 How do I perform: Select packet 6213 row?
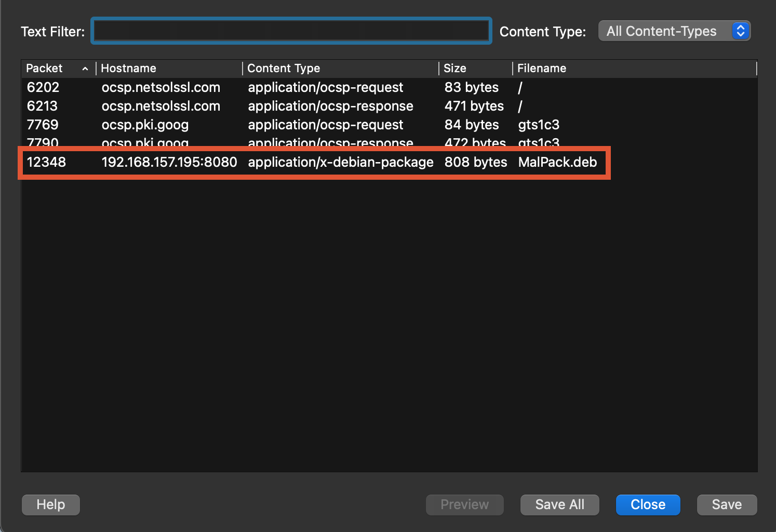pyautogui.click(x=389, y=106)
